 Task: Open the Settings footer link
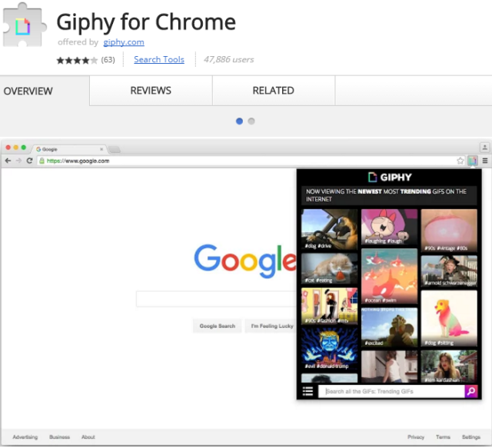tap(471, 437)
